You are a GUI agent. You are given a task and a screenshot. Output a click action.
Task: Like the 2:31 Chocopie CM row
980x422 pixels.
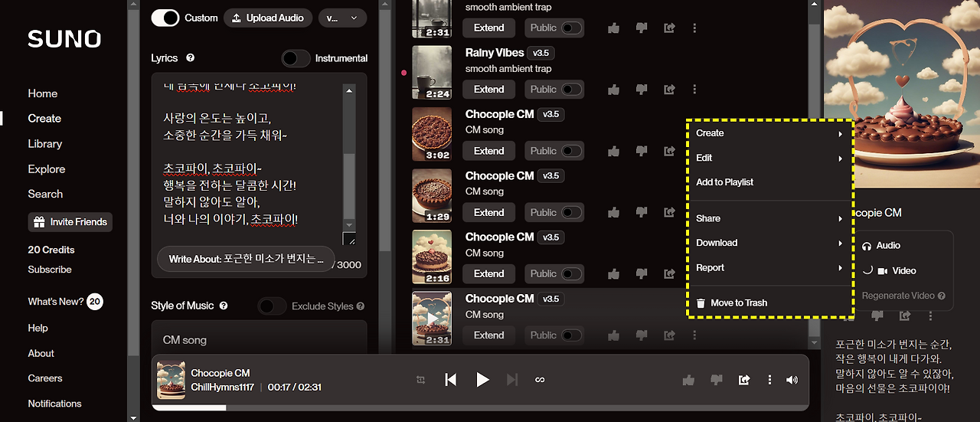[613, 335]
